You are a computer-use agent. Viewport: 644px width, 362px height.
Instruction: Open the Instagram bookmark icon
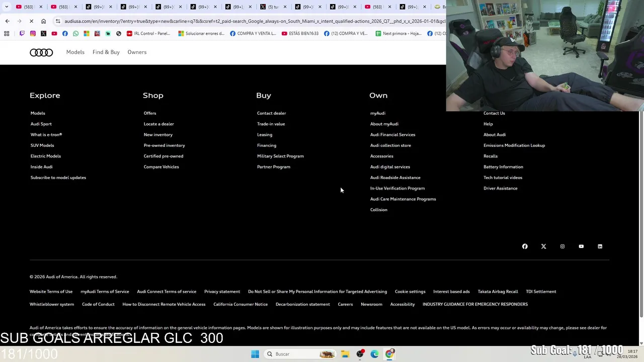tap(33, 34)
